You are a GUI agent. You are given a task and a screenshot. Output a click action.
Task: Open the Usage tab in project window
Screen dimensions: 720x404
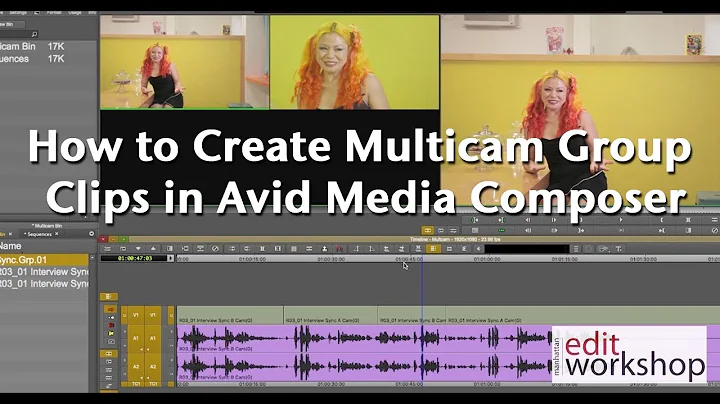(x=75, y=12)
